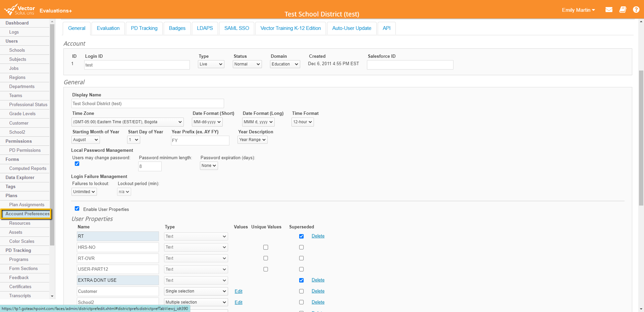Delete the EXTRA DONT USE property
The width and height of the screenshot is (644, 312).
[318, 280]
